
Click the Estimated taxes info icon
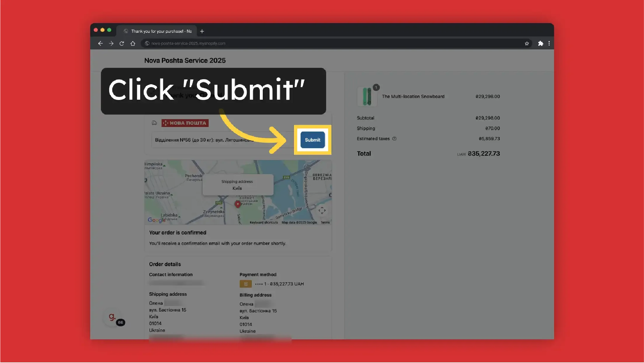pos(394,139)
